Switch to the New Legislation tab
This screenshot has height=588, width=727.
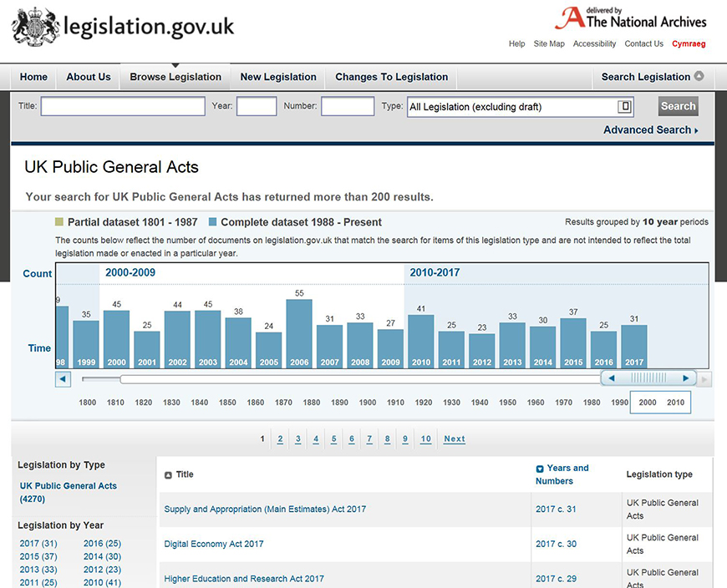[277, 77]
